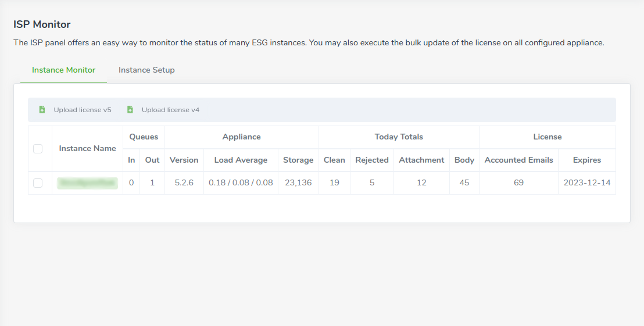This screenshot has height=326, width=644.
Task: Click the Upload license v4 file icon
Action: [x=130, y=110]
